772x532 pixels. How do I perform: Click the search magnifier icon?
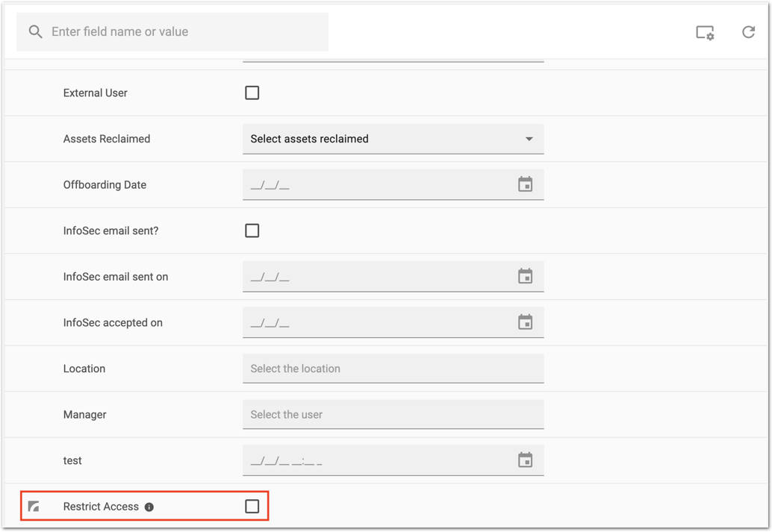click(35, 32)
